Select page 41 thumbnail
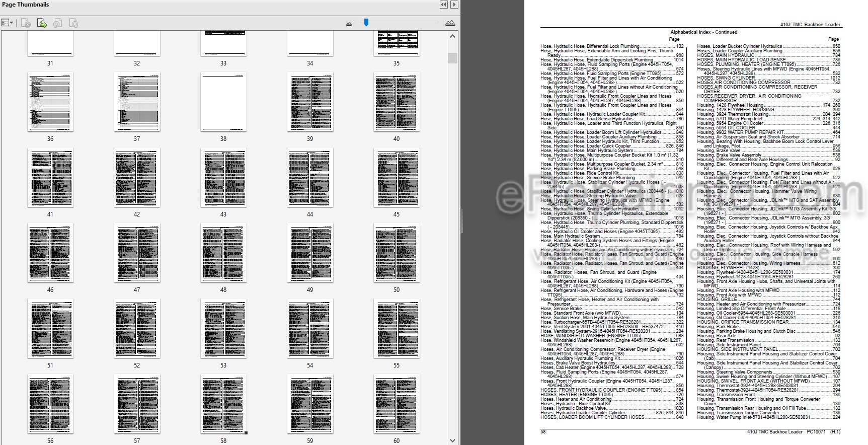This screenshot has width=868, height=445. (x=50, y=178)
